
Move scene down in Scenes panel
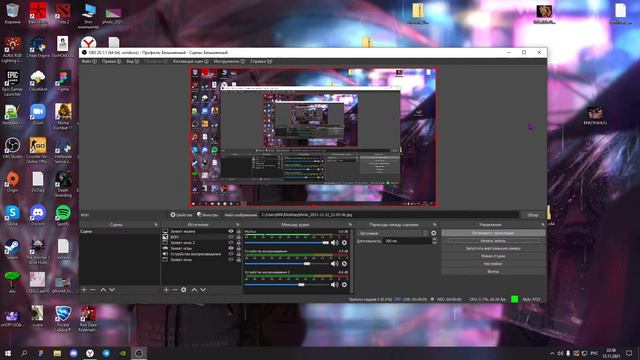click(x=112, y=289)
